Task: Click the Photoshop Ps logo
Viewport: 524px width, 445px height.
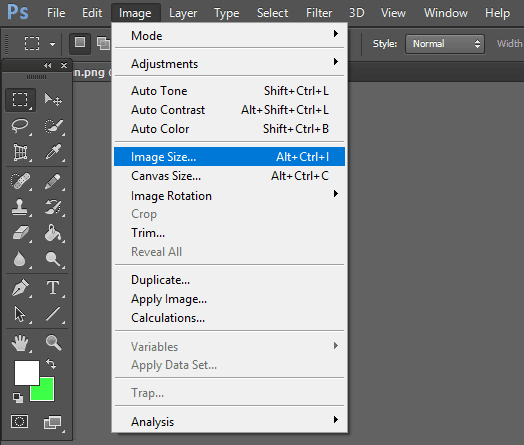Action: [x=18, y=12]
